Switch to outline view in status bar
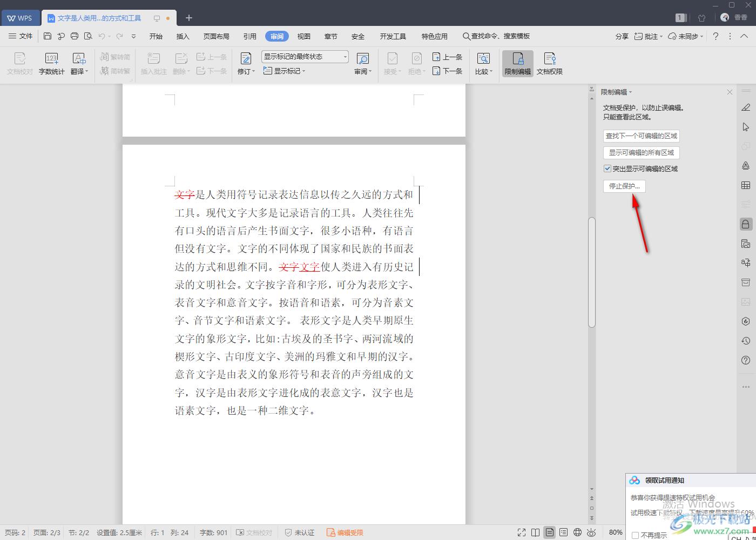The image size is (756, 540). pyautogui.click(x=564, y=532)
